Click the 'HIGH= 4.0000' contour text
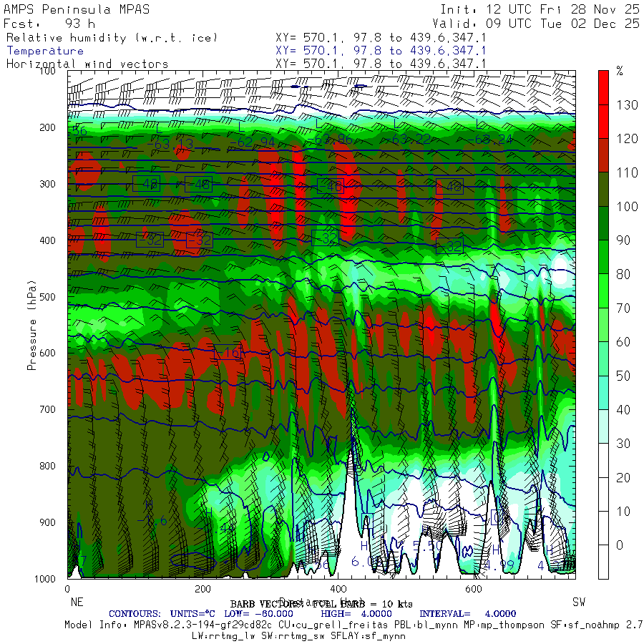The width and height of the screenshot is (644, 644). click(x=356, y=614)
